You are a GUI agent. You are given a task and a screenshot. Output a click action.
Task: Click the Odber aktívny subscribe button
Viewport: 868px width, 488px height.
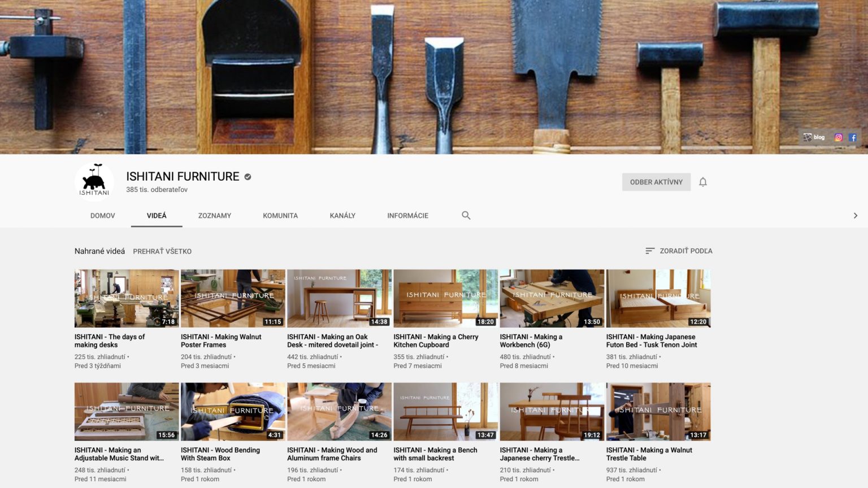click(657, 182)
